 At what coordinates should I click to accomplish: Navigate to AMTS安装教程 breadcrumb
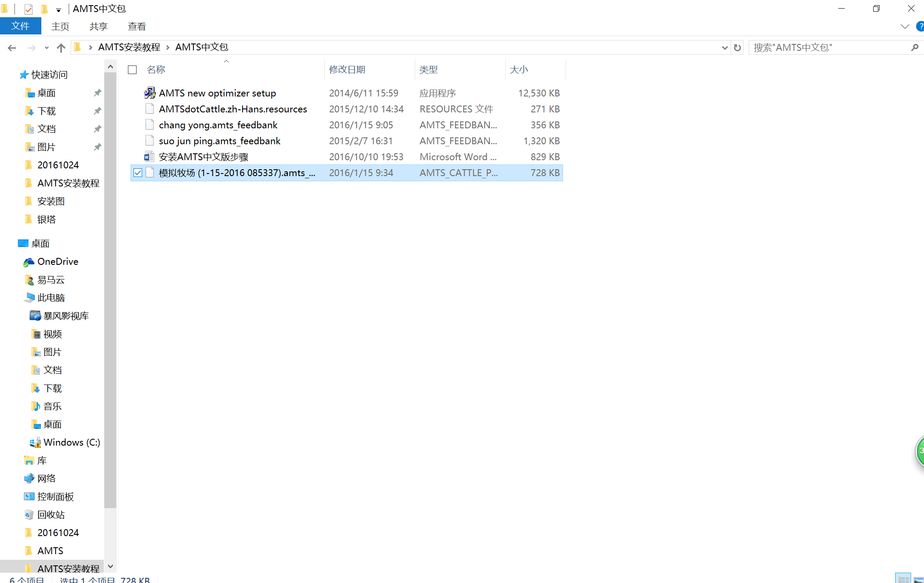point(129,47)
